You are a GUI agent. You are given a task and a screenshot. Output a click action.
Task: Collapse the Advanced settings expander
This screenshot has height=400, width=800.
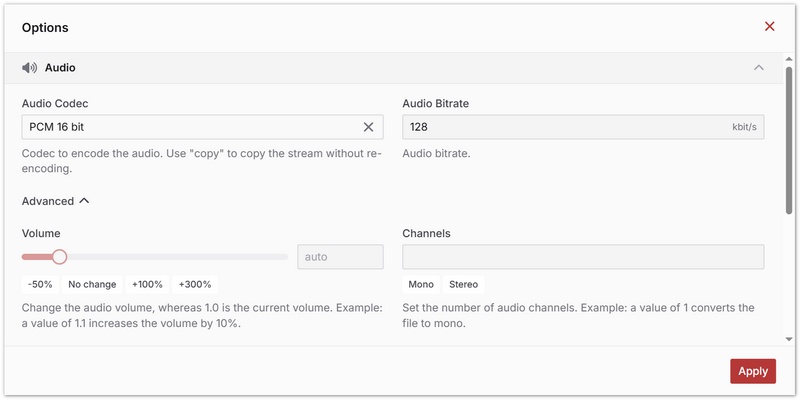point(56,201)
